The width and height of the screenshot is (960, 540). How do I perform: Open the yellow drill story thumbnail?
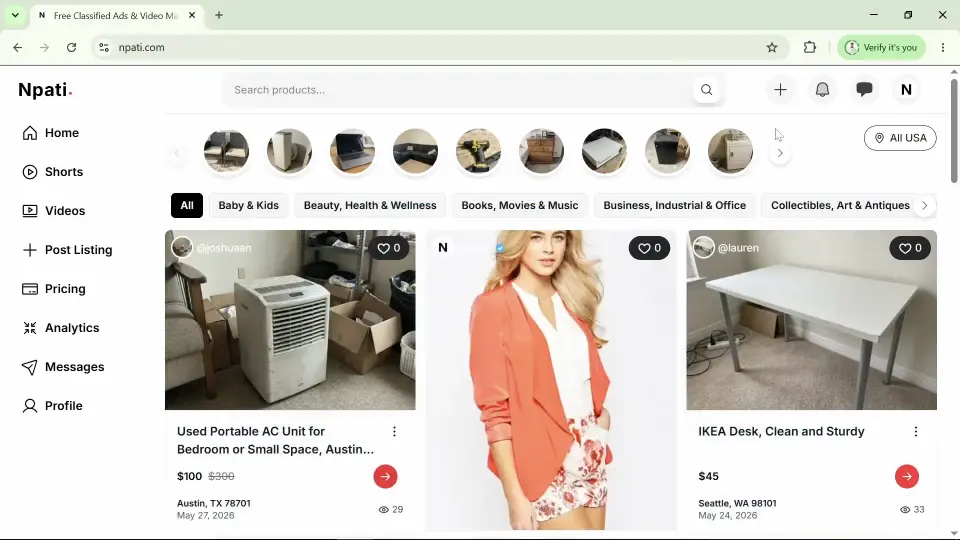[479, 151]
